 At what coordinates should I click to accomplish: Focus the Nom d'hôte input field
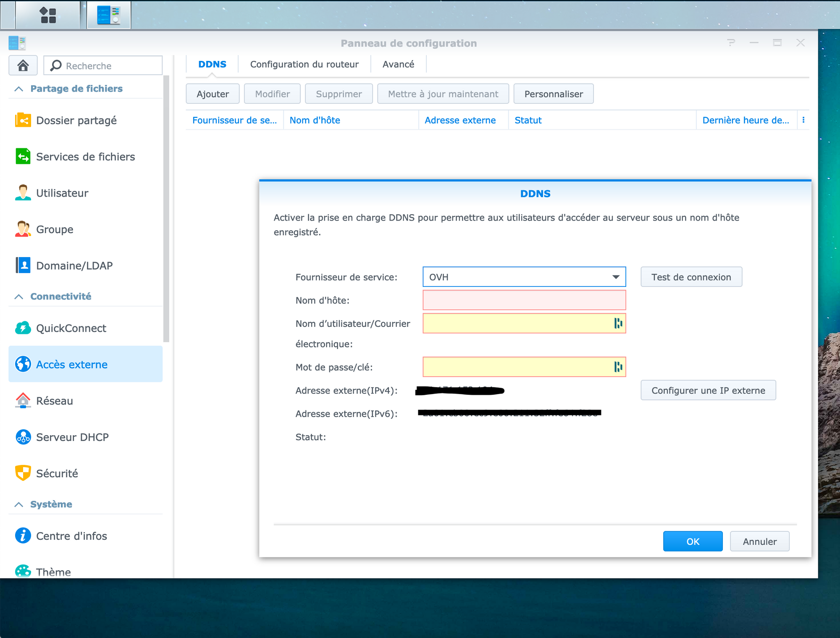click(524, 300)
